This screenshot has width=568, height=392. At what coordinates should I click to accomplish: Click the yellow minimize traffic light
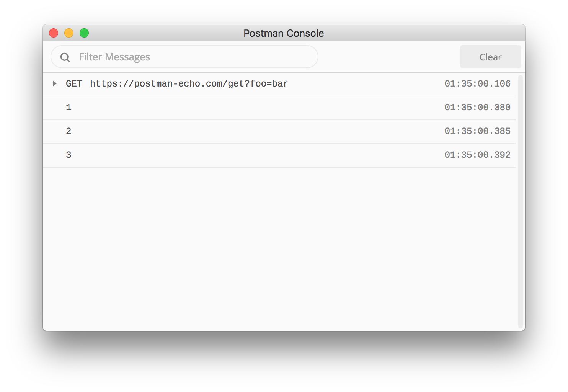69,33
